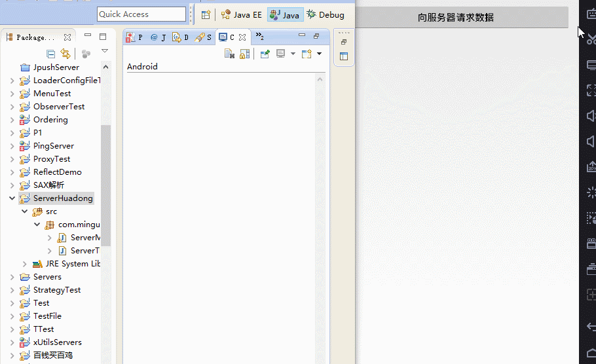Toggle Link with Editor in Package Explorer

point(65,54)
